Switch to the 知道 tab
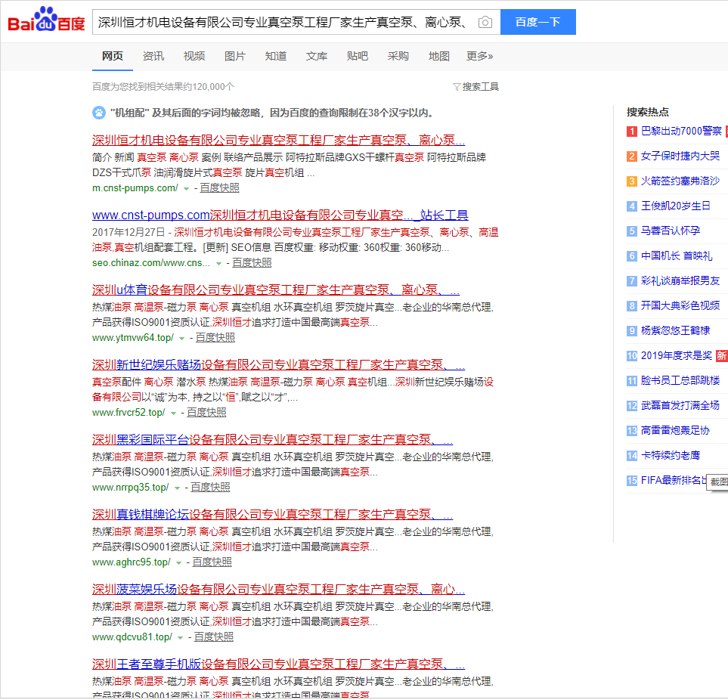The height and width of the screenshot is (700, 728). [x=276, y=56]
